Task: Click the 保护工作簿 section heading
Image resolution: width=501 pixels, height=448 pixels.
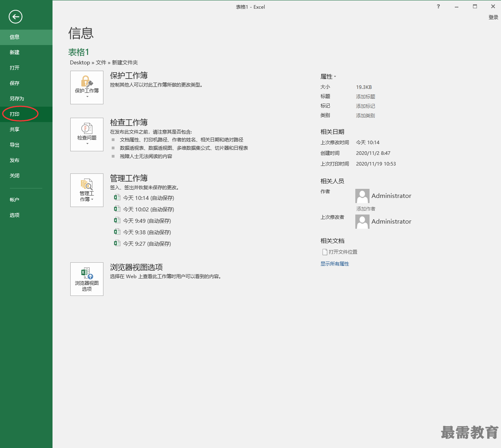Action: point(129,75)
